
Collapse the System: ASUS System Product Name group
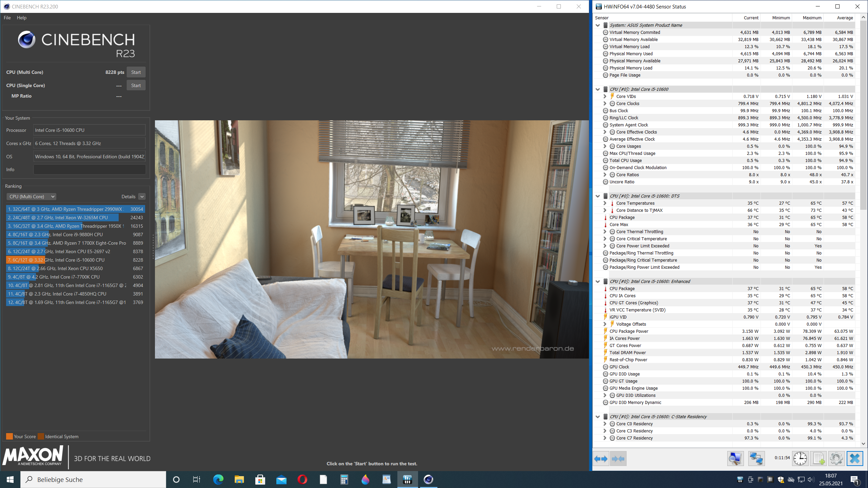coord(598,25)
